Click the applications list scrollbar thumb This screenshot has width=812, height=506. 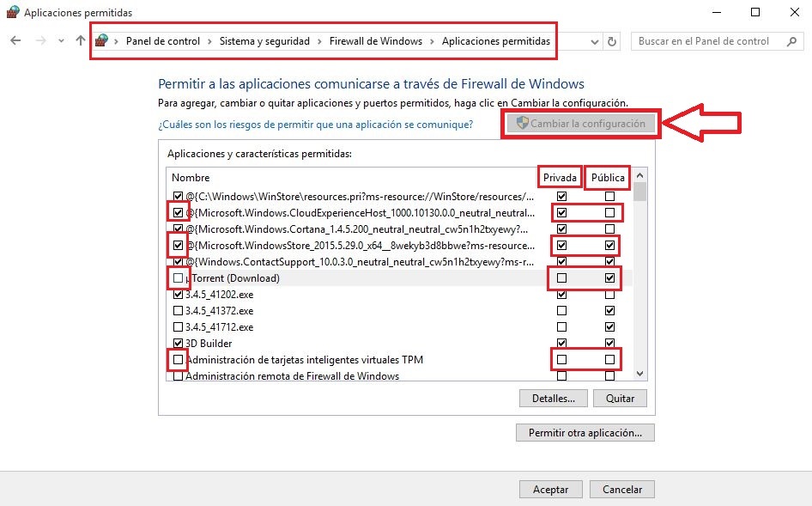click(640, 192)
